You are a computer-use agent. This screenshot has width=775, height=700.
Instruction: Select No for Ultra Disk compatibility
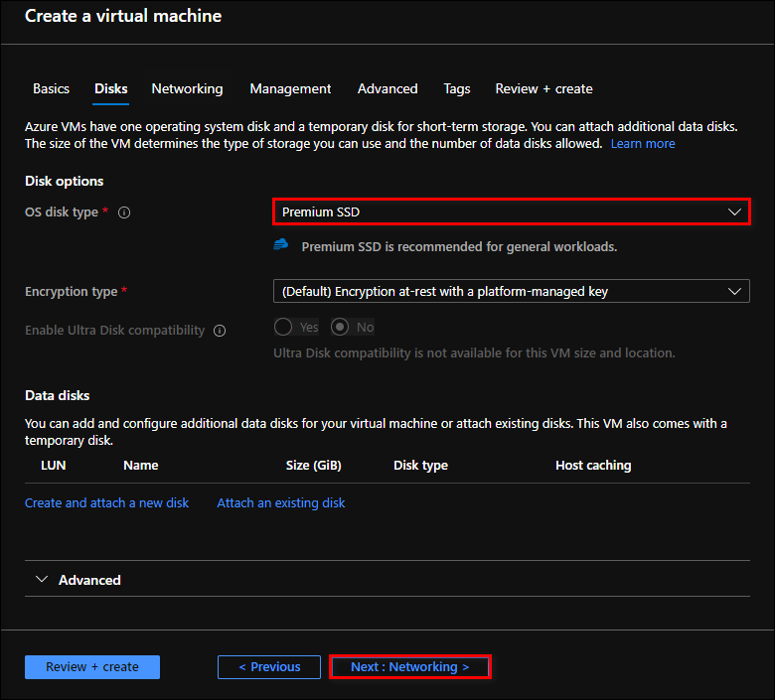point(340,327)
